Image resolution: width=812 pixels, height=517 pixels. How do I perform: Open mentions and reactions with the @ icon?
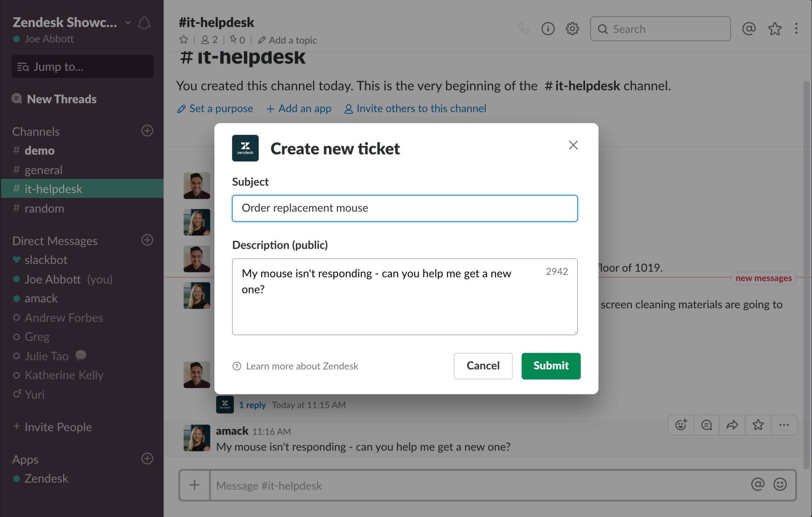pyautogui.click(x=749, y=29)
